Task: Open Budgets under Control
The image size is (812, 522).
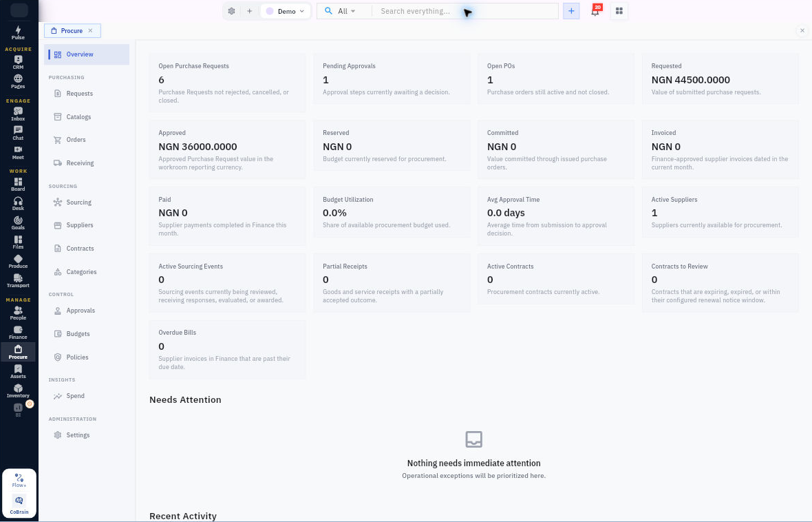Action: pyautogui.click(x=87, y=334)
